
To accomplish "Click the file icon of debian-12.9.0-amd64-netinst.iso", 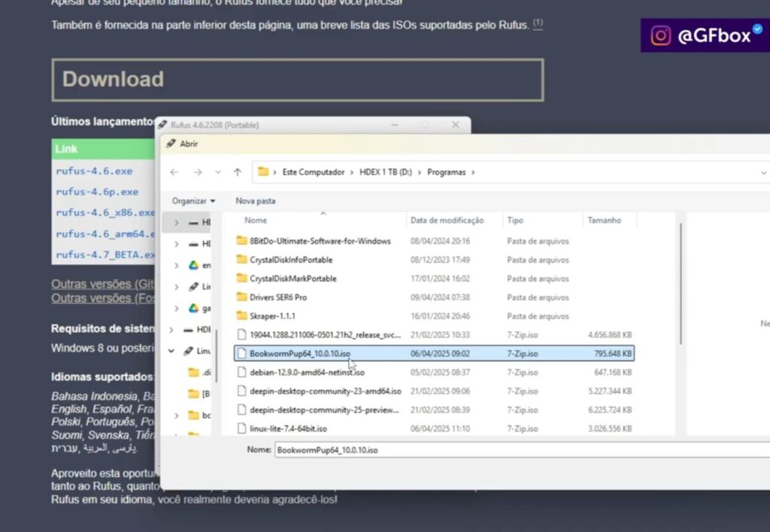I will point(241,372).
